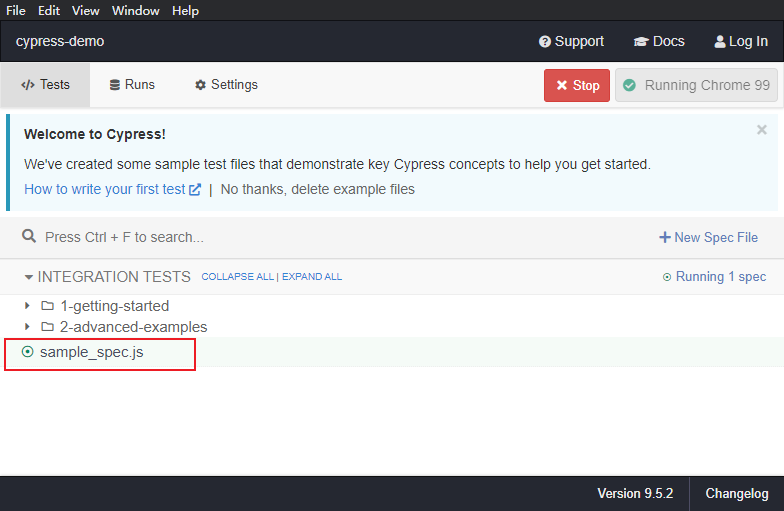Open How to write your first test
Screen dimensions: 784x511
tap(112, 190)
